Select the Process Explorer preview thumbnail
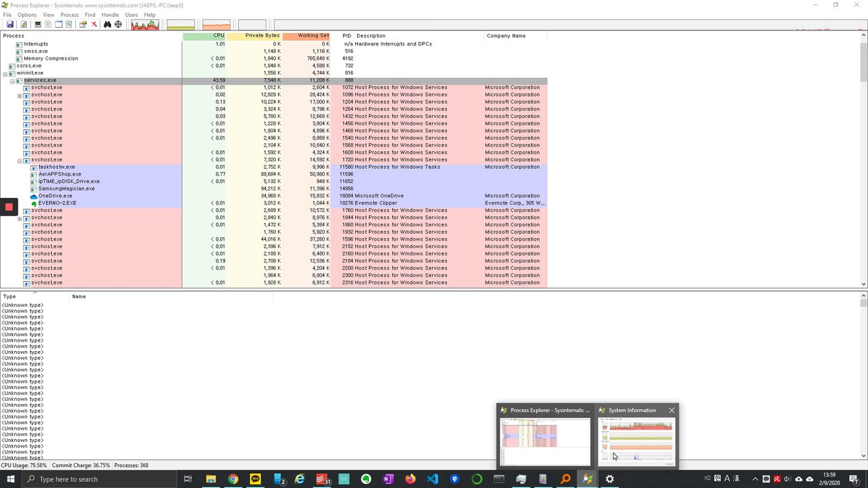Screen dimensions: 868x488 click(545, 441)
